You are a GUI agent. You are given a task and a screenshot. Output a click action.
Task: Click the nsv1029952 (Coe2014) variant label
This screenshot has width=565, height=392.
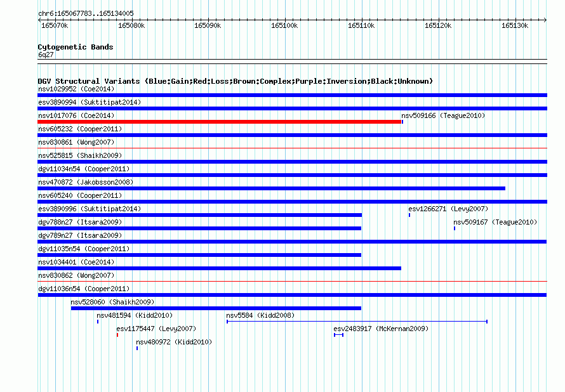pyautogui.click(x=76, y=89)
